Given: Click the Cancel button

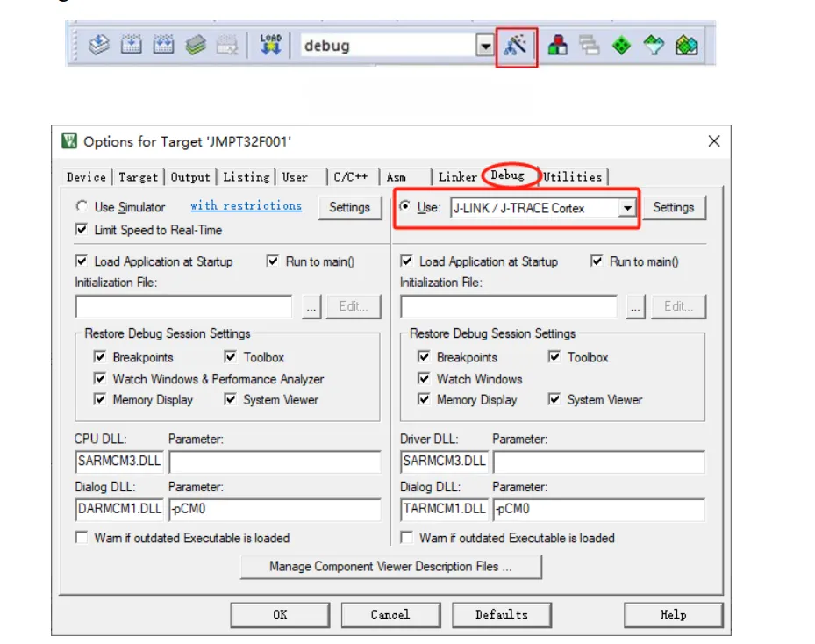Looking at the screenshot, I should coord(390,615).
